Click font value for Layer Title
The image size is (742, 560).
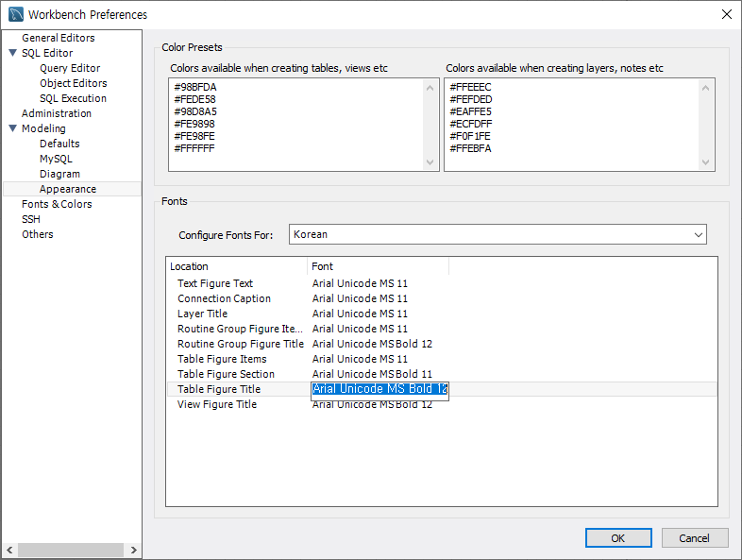point(360,314)
